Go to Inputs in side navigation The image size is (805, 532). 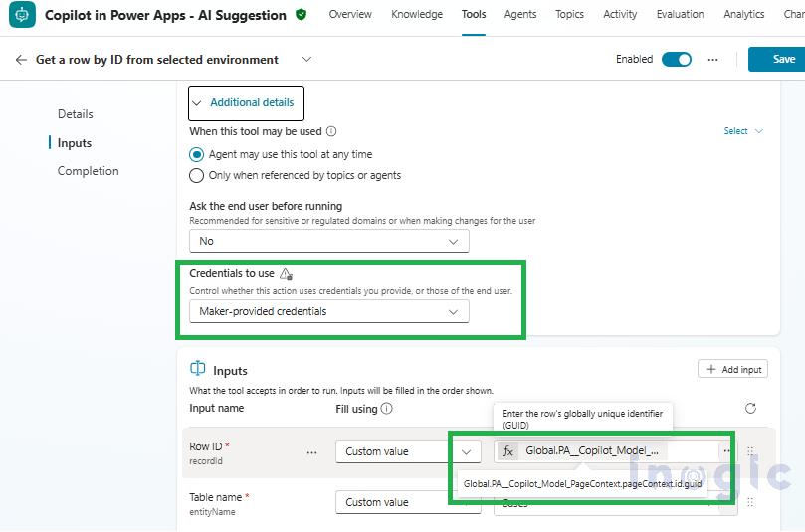(75, 143)
